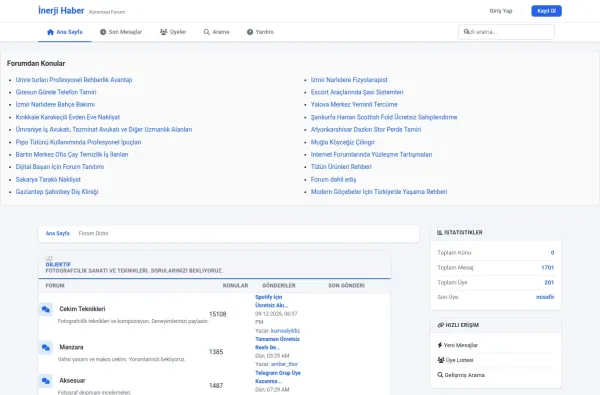
Task: Open Giresun Görele Telefon Tamiri topic
Action: coord(56,92)
